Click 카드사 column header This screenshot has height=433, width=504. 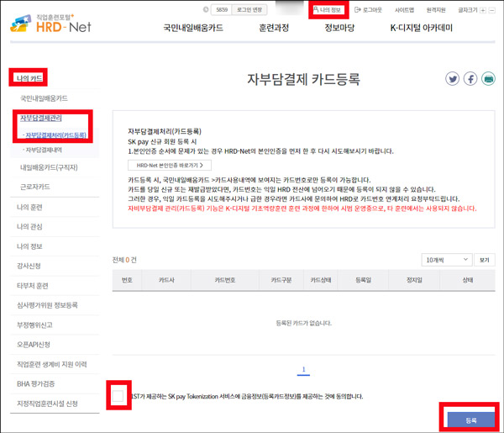pos(166,280)
